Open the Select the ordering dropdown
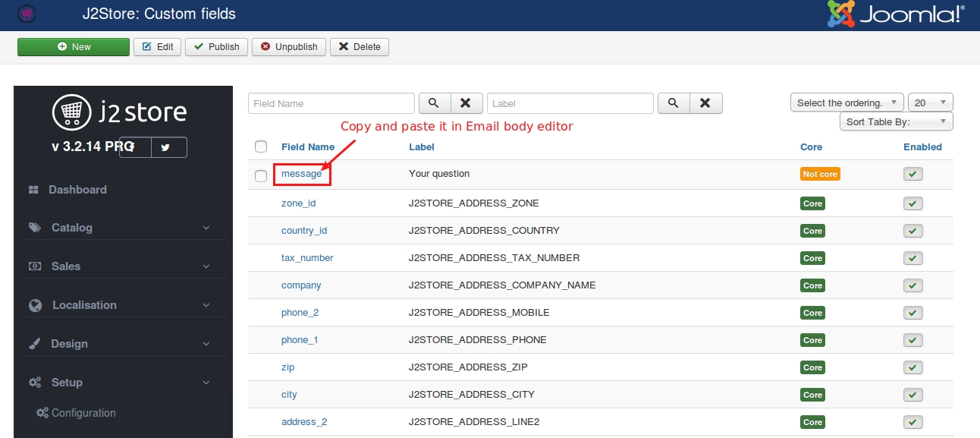 (x=847, y=102)
